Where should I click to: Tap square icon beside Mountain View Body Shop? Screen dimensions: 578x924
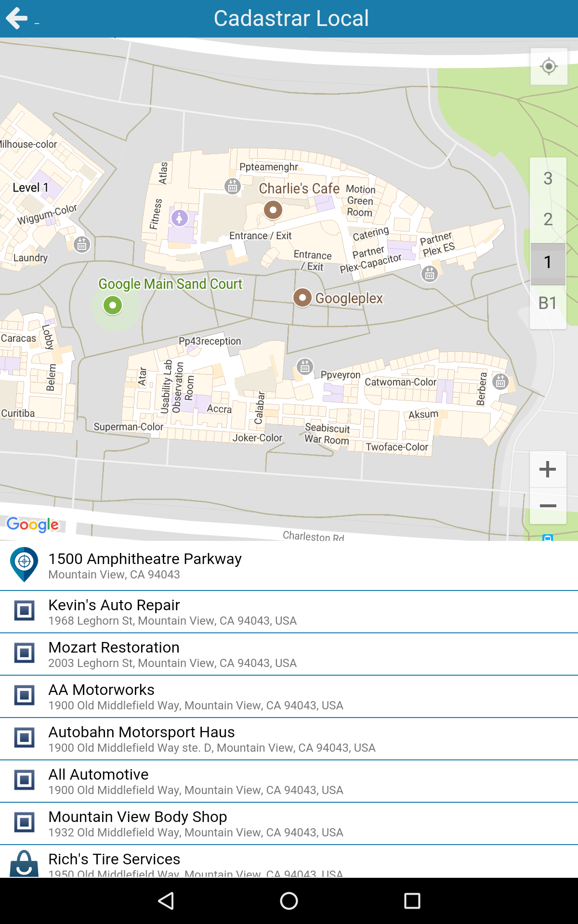[x=24, y=822]
